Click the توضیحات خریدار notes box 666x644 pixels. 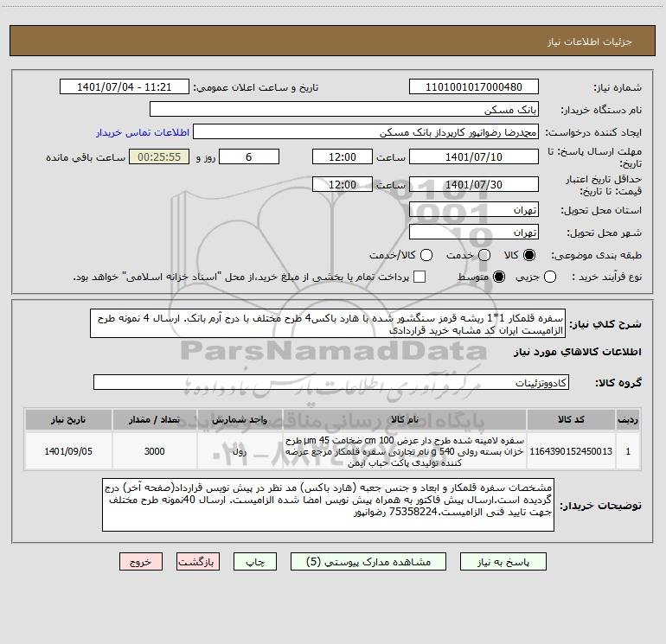point(329,505)
